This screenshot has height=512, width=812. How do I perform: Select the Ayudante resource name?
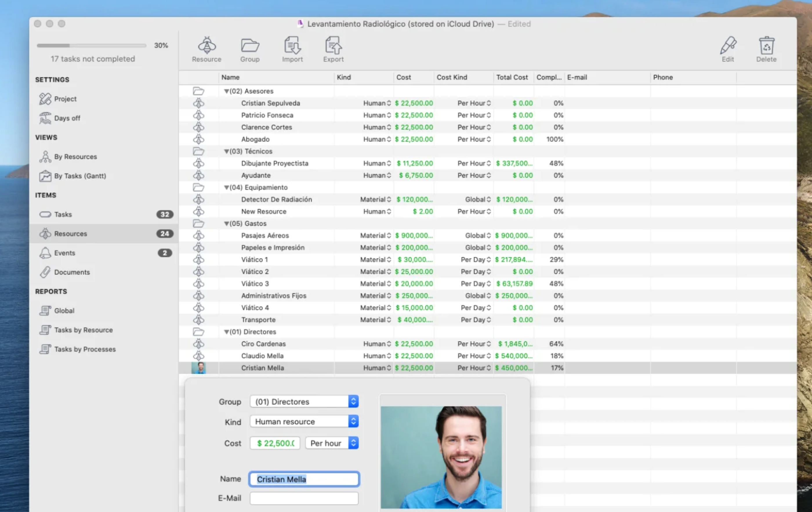point(255,176)
